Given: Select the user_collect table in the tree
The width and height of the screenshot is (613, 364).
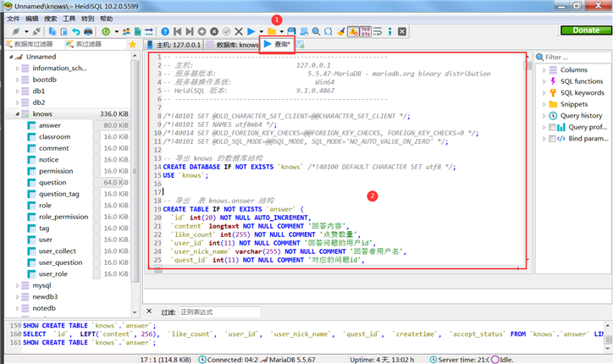Looking at the screenshot, I should [58, 251].
